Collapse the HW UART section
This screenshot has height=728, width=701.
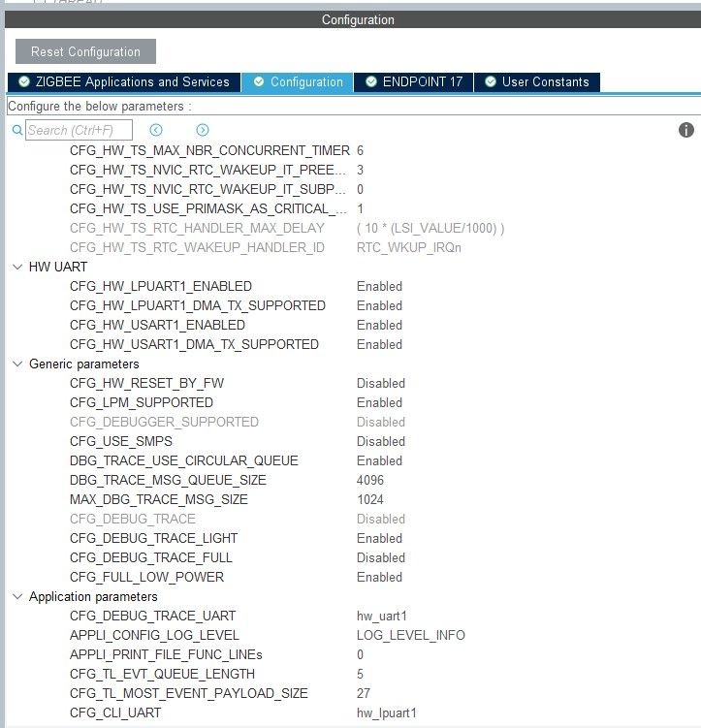[17, 267]
